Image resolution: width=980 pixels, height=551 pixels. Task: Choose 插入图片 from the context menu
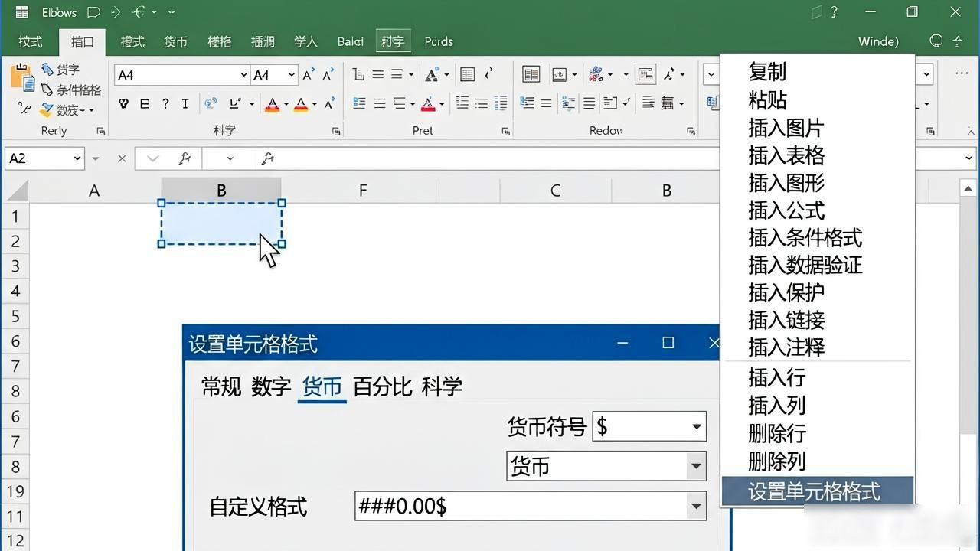(x=817, y=127)
